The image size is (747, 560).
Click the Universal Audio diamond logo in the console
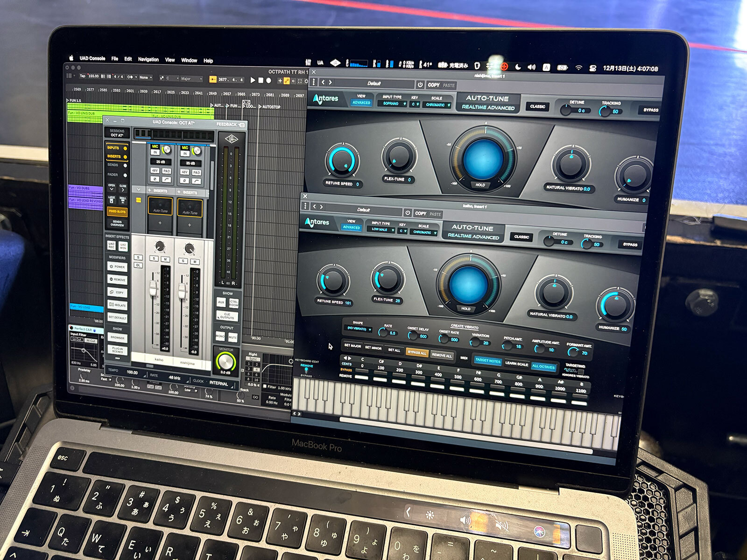231,140
